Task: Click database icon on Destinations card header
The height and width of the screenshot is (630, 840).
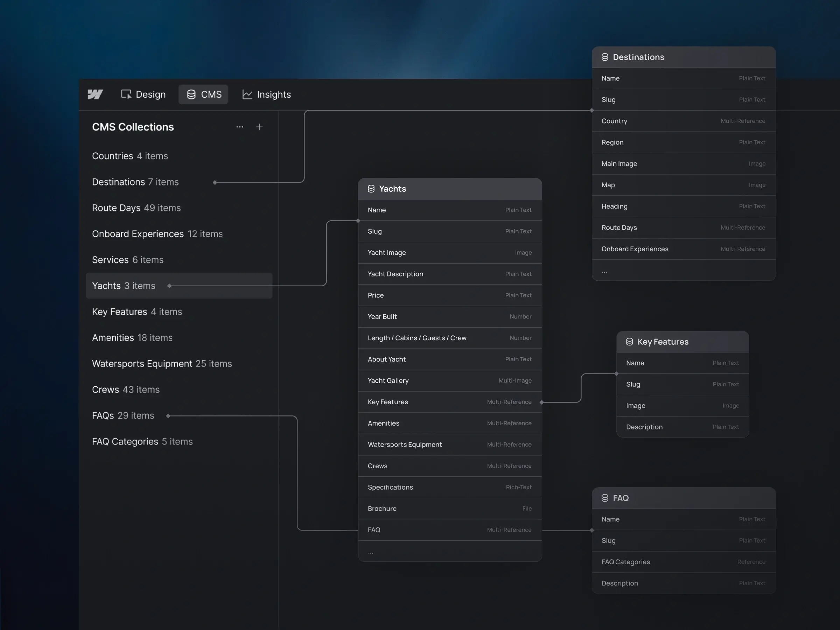Action: click(x=605, y=57)
